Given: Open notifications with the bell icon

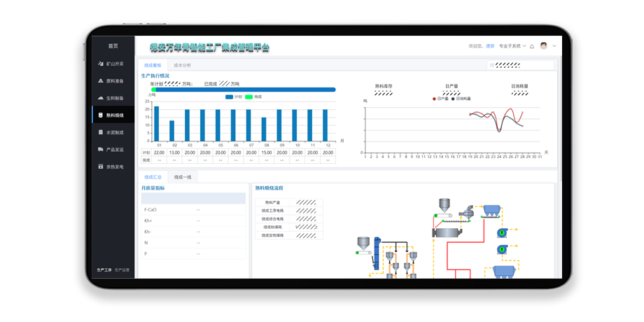Looking at the screenshot, I should (x=531, y=46).
